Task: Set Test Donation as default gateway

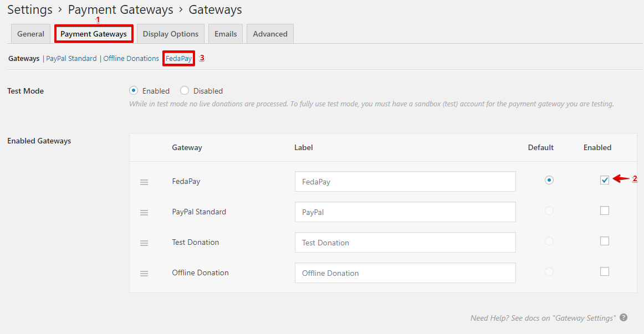Action: [x=549, y=241]
